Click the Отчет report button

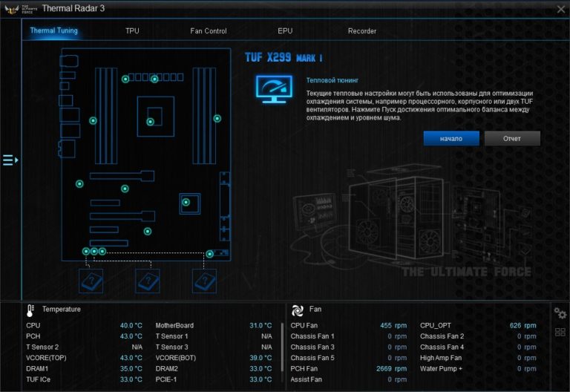[512, 139]
